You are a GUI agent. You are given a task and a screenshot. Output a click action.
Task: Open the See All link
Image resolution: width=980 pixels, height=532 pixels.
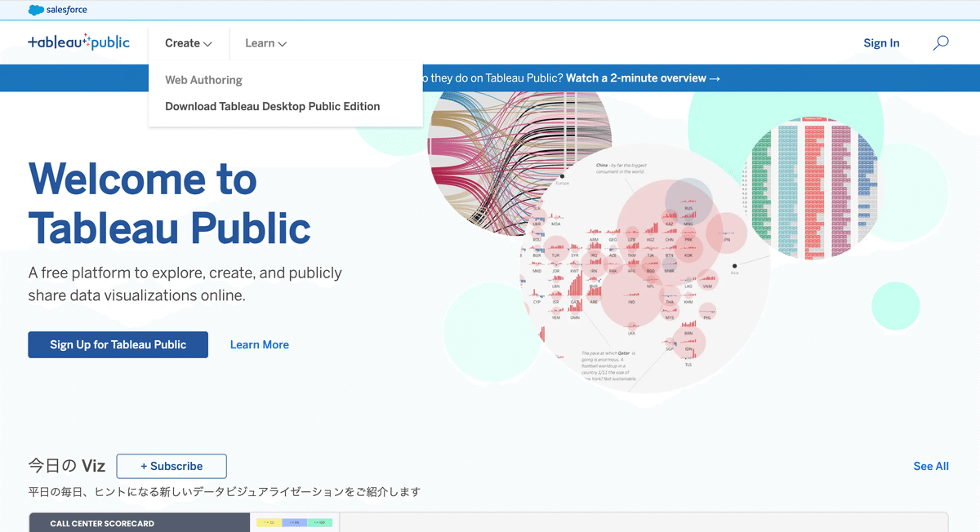(931, 466)
